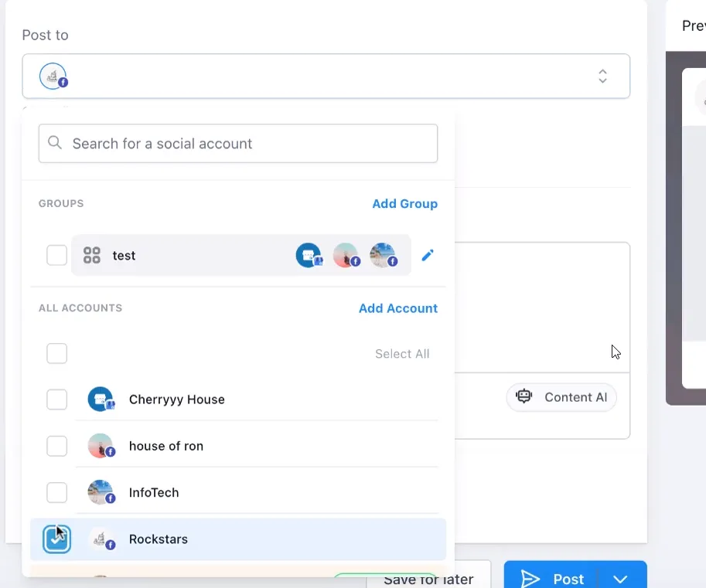
Task: Click the Rockstars account avatar
Action: (x=102, y=539)
